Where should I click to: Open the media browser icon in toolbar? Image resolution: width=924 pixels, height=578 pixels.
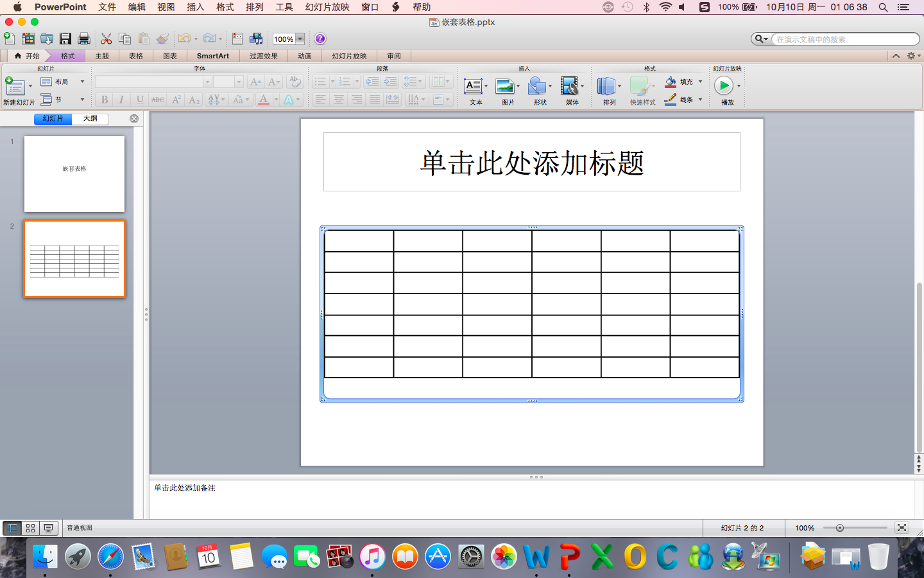(x=256, y=39)
